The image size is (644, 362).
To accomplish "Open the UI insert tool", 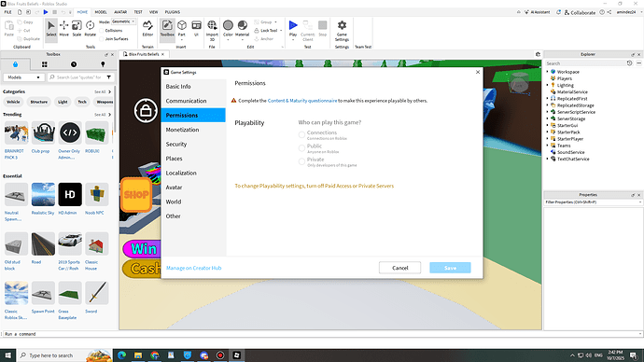I will point(196,28).
